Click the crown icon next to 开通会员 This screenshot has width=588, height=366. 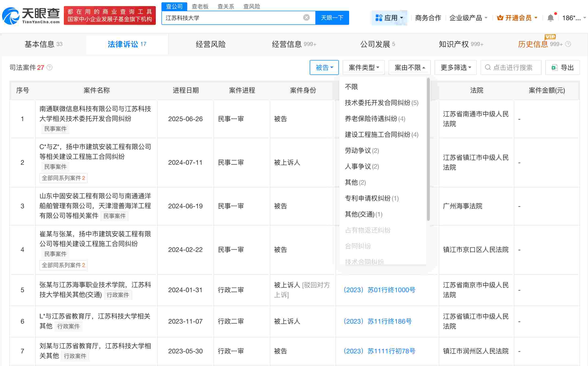coord(500,17)
